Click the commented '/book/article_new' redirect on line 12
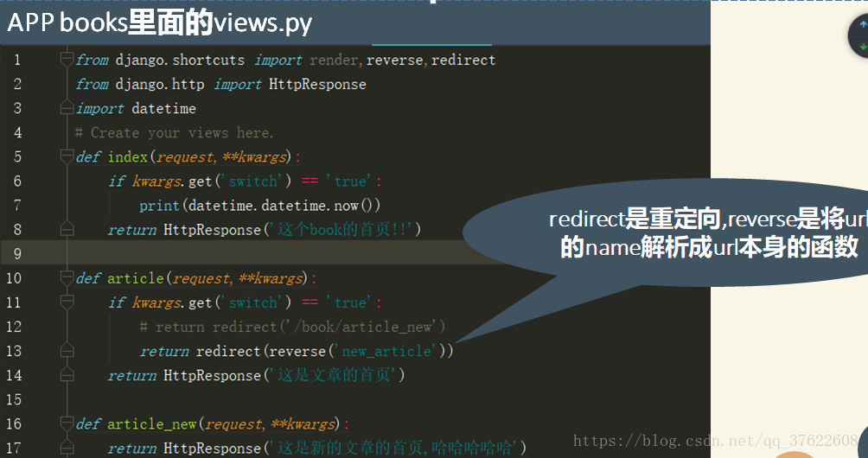Screen dimensions: 868x458 coord(292,327)
